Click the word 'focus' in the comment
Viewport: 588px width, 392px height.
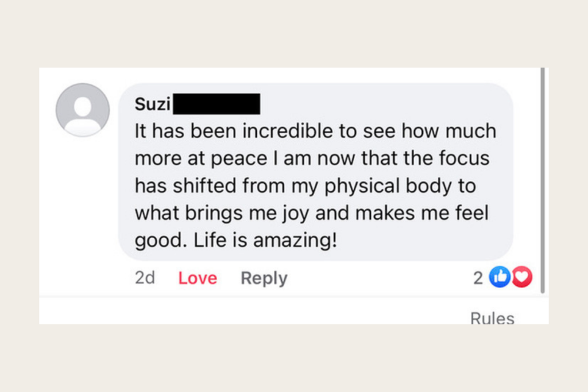click(x=464, y=158)
